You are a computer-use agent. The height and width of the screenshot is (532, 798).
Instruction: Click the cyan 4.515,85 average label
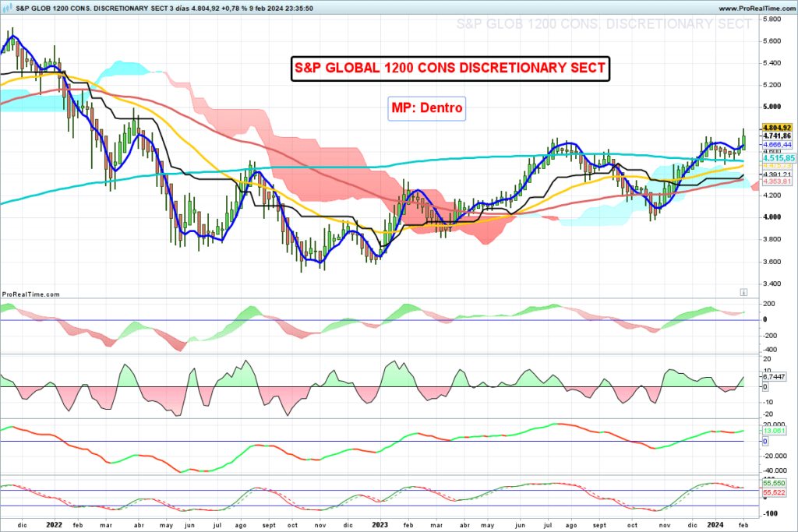tap(779, 159)
